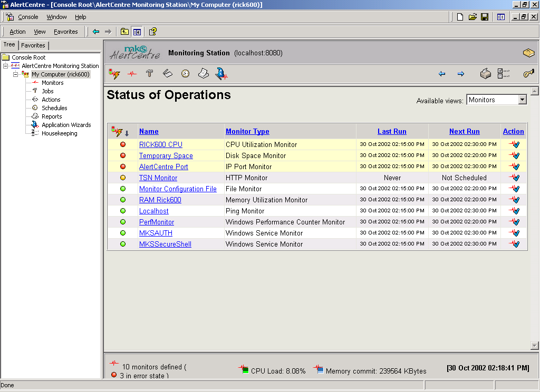The width and height of the screenshot is (540, 392).
Task: Sort table by Monitor Type column header
Action: tap(247, 131)
